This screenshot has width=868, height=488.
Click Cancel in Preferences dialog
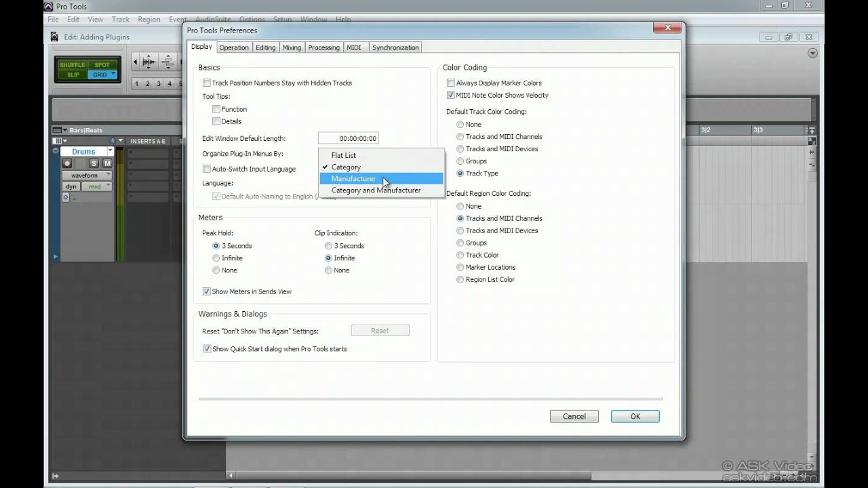pyautogui.click(x=574, y=416)
